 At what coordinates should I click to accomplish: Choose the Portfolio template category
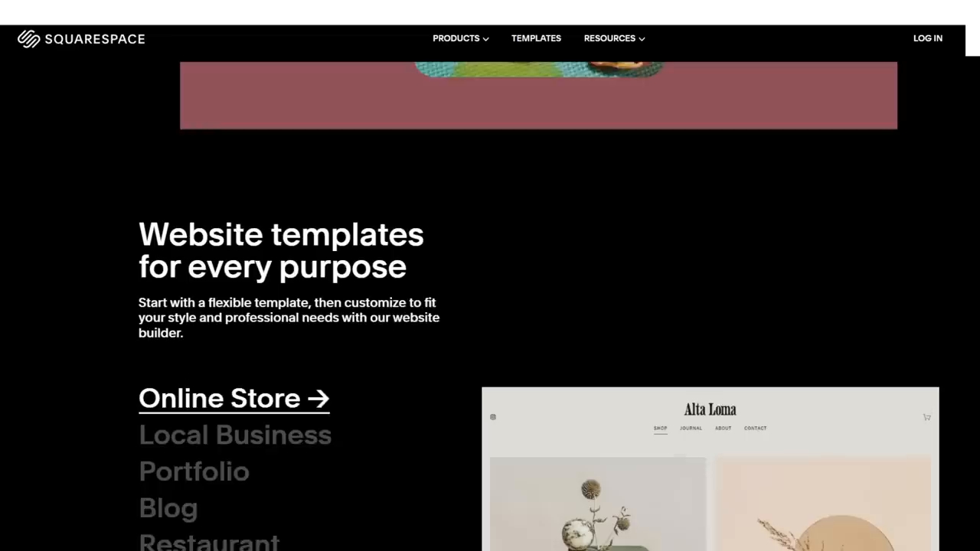tap(194, 472)
